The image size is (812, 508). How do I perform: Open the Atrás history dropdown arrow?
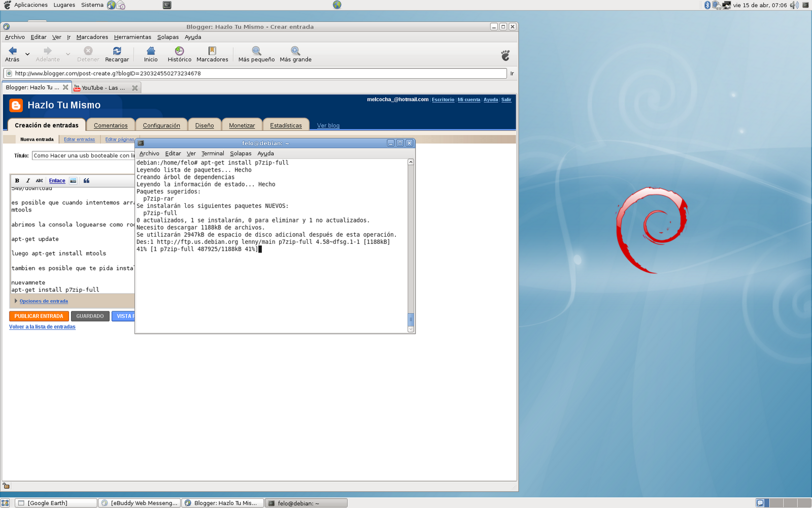[27, 54]
